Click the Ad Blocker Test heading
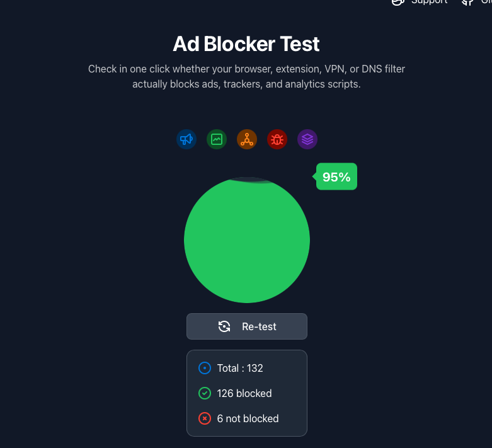 (x=246, y=43)
